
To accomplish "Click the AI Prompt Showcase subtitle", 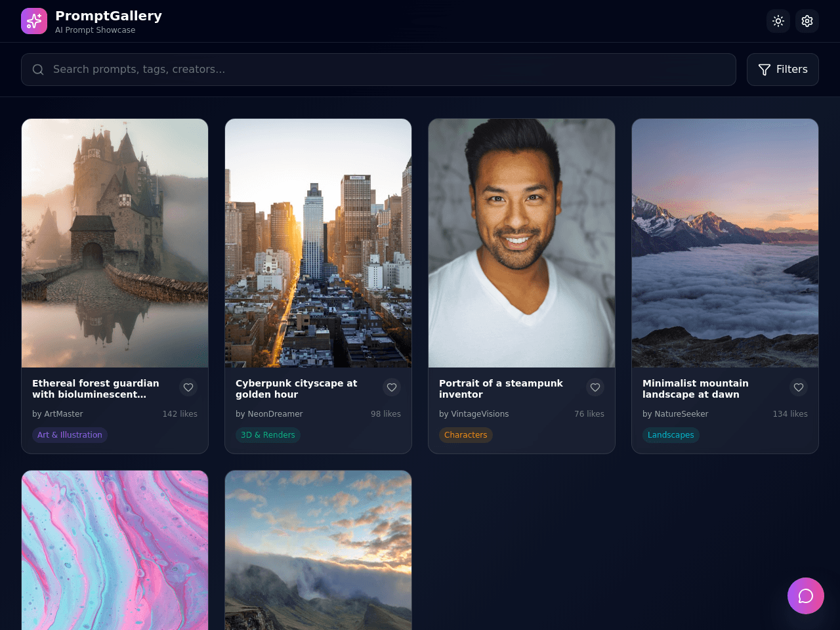I will click(x=95, y=30).
